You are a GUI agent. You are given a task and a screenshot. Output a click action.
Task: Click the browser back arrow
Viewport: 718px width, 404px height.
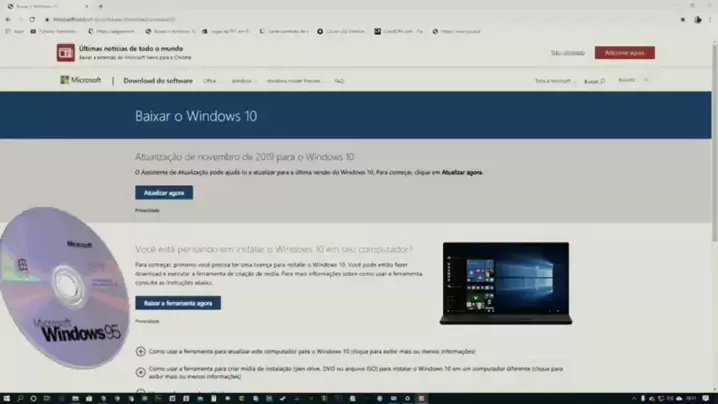[8, 19]
